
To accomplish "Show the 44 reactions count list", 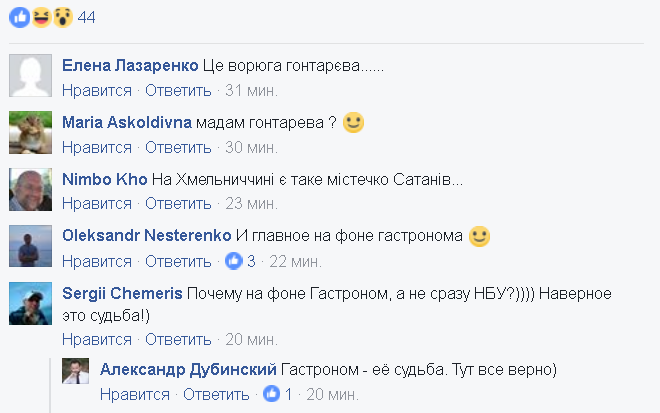I will [87, 17].
